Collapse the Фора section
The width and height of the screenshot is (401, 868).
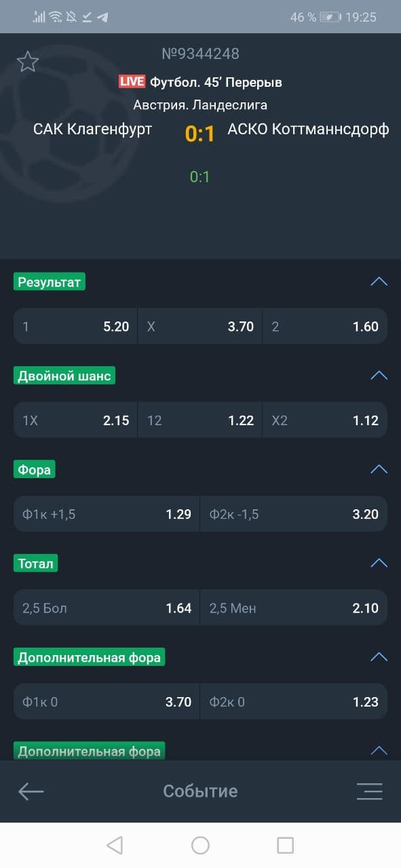click(x=379, y=469)
